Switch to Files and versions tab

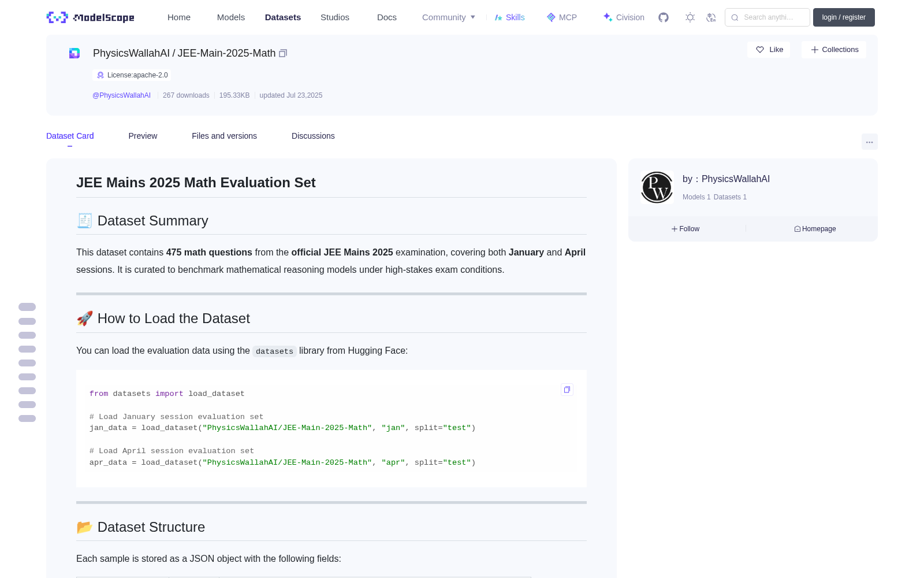coord(224,136)
